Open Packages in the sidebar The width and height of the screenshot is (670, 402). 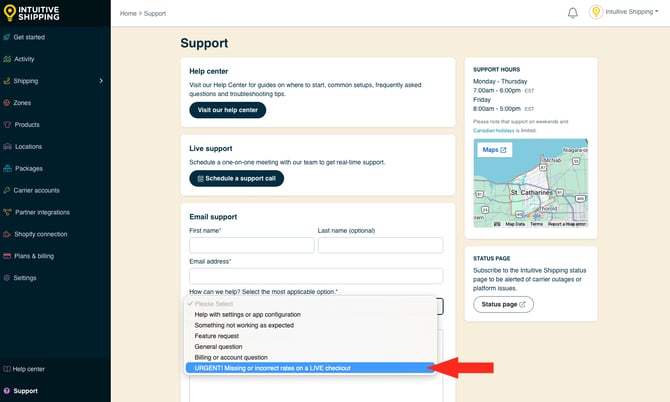coord(29,168)
